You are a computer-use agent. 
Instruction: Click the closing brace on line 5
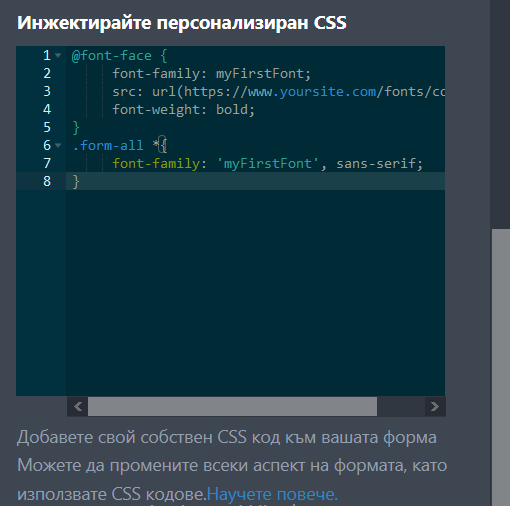coord(76,128)
